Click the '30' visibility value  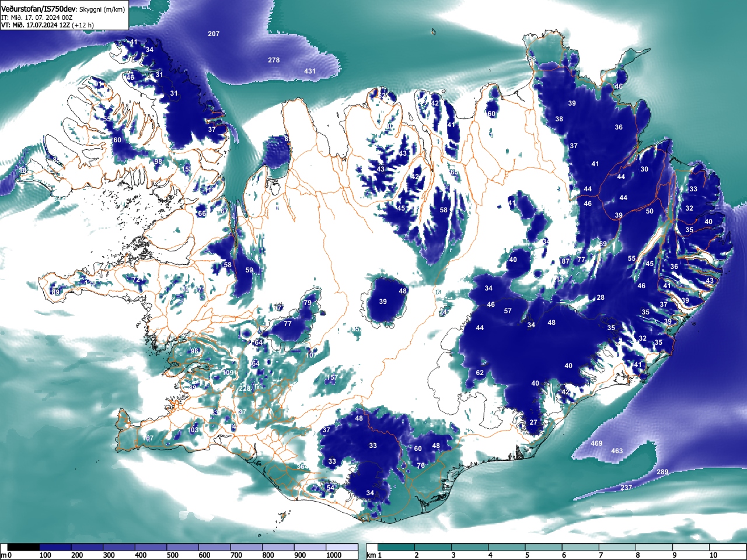(644, 169)
